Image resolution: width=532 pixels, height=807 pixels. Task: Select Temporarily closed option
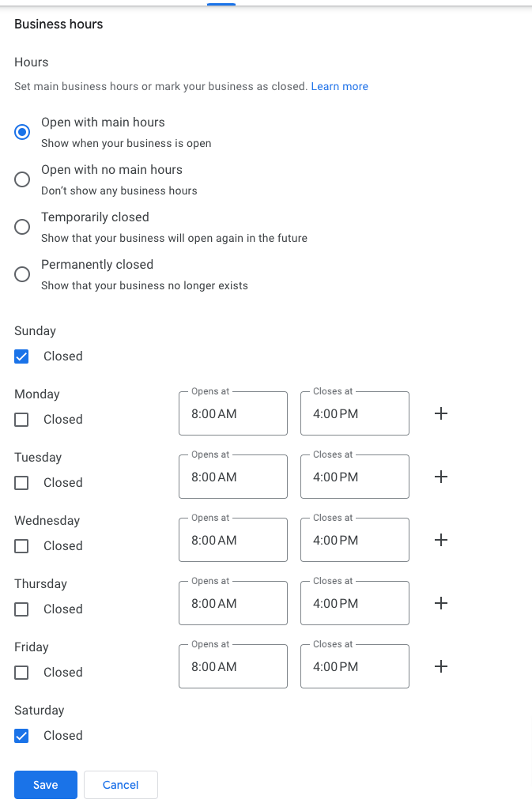(x=23, y=227)
